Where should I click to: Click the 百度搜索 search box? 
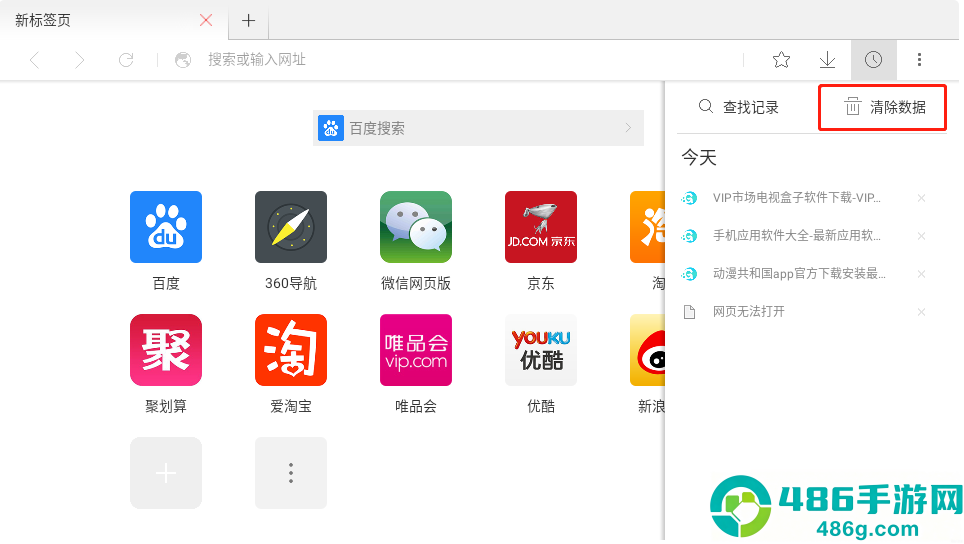pos(478,128)
